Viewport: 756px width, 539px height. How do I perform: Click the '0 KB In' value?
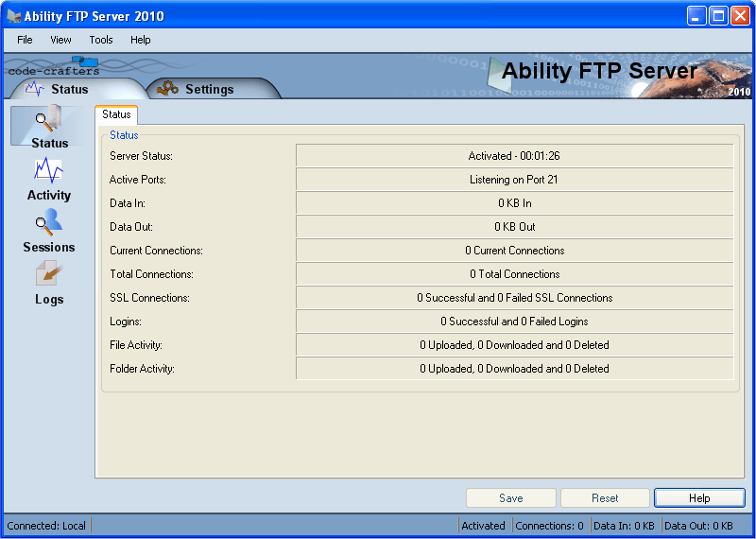click(x=514, y=203)
